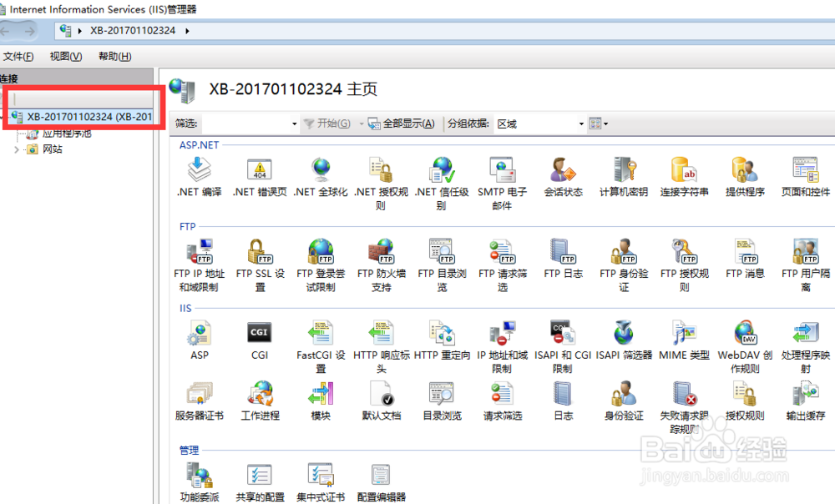Open MIME 类型 feature

[685, 340]
